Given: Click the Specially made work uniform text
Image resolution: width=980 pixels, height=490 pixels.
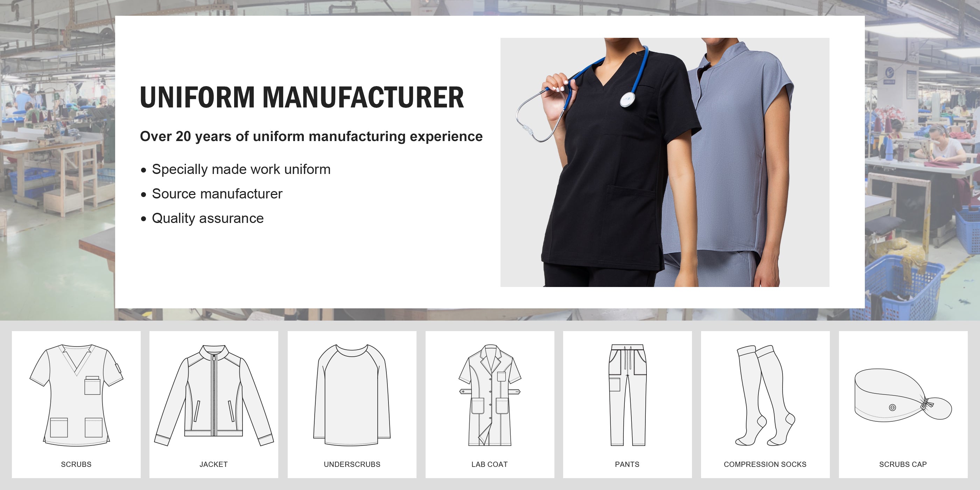Looking at the screenshot, I should 241,170.
